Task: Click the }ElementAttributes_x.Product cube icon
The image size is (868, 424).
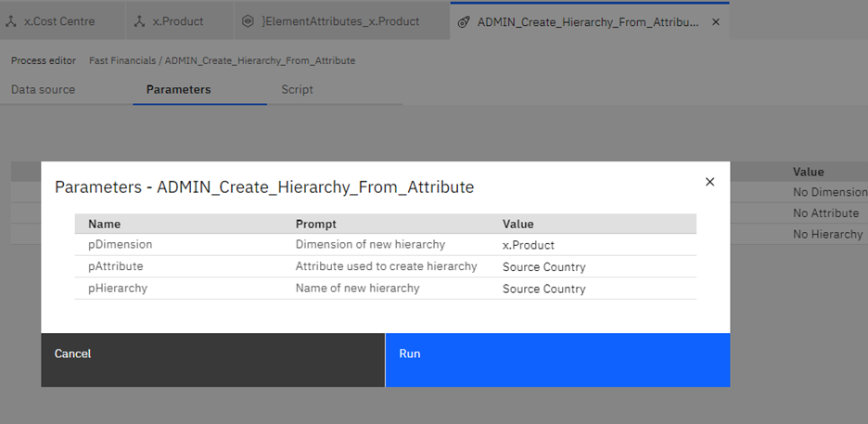Action: tap(248, 21)
